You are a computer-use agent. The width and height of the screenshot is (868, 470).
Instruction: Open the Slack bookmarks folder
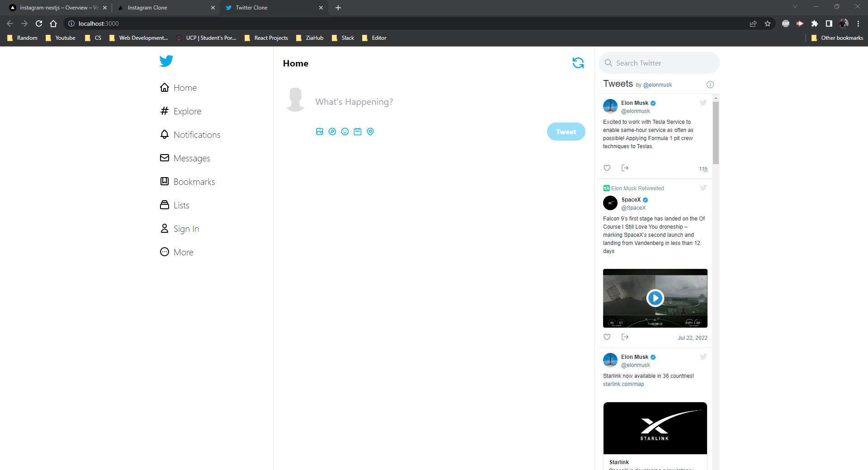[343, 38]
